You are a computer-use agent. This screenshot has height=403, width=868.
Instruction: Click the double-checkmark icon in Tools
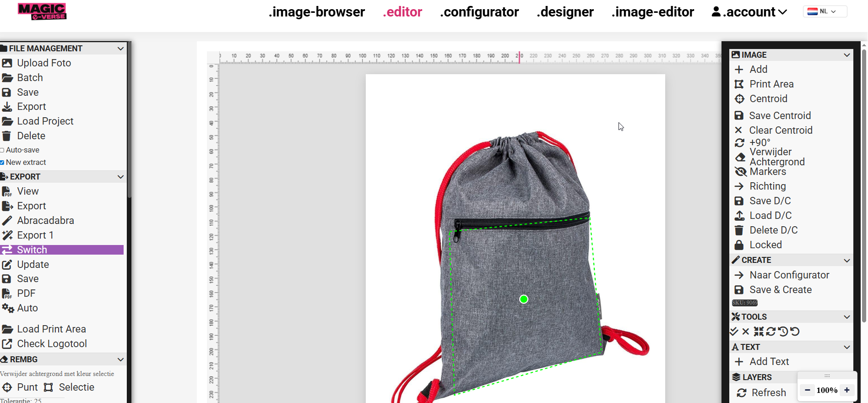pos(734,331)
